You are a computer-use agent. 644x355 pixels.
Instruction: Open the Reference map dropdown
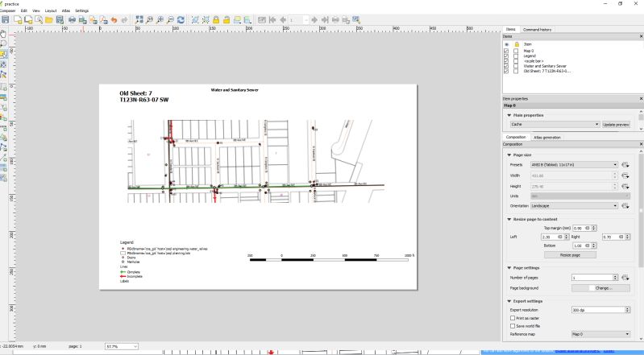pos(600,334)
